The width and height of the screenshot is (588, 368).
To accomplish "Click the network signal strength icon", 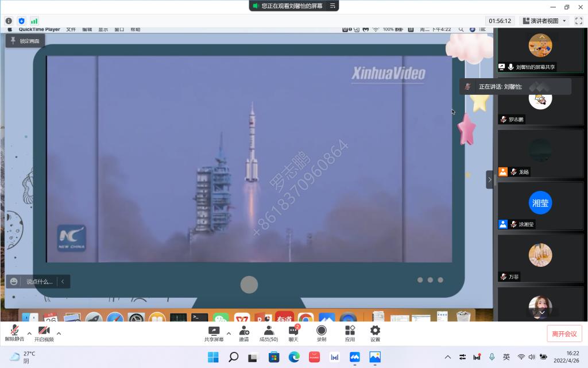I will pyautogui.click(x=34, y=21).
